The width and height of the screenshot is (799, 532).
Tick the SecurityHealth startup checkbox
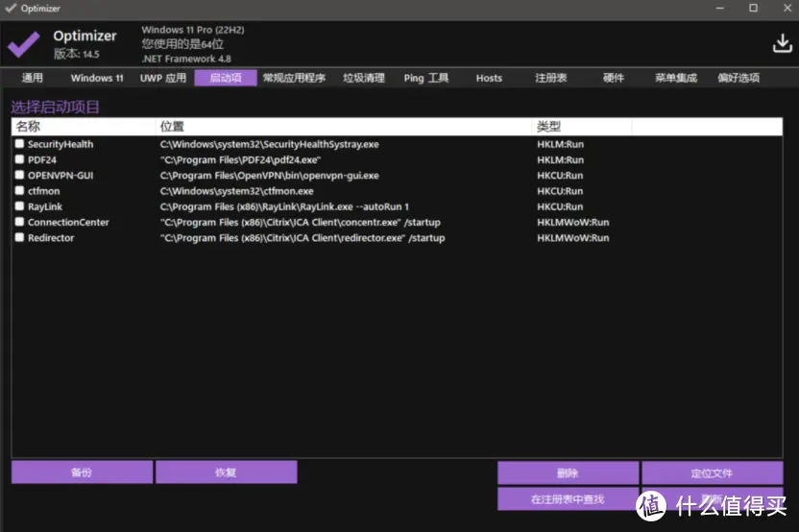19,144
